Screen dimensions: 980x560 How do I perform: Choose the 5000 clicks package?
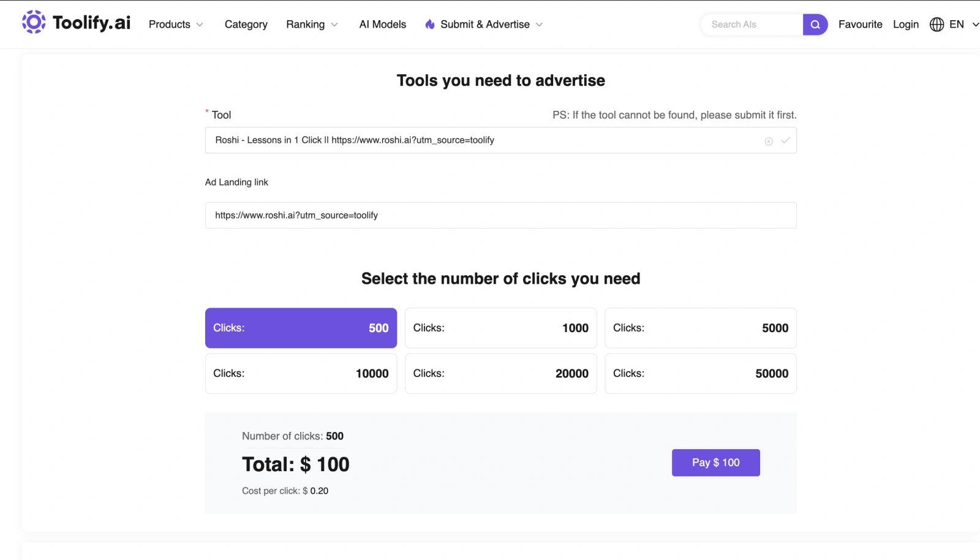700,328
